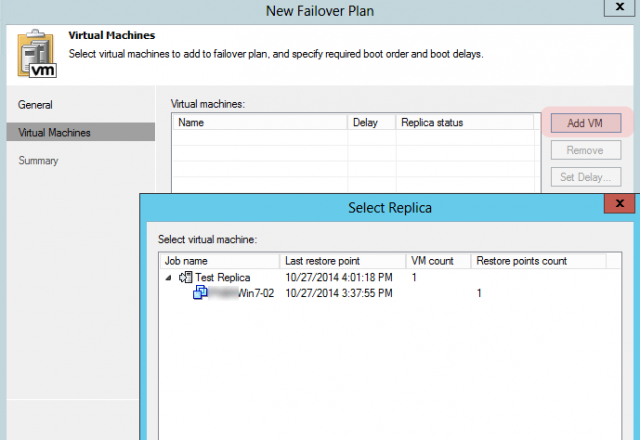Sort by Last restore point column
Image resolution: width=640 pixels, height=440 pixels.
pyautogui.click(x=344, y=261)
